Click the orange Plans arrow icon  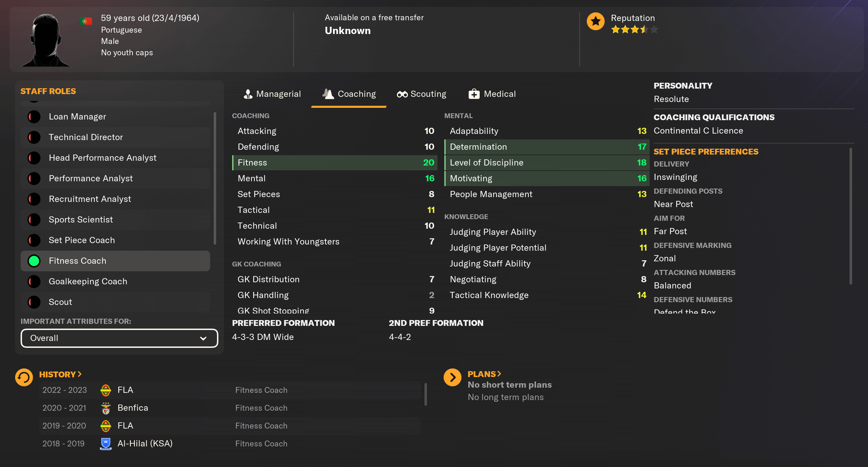pyautogui.click(x=452, y=377)
